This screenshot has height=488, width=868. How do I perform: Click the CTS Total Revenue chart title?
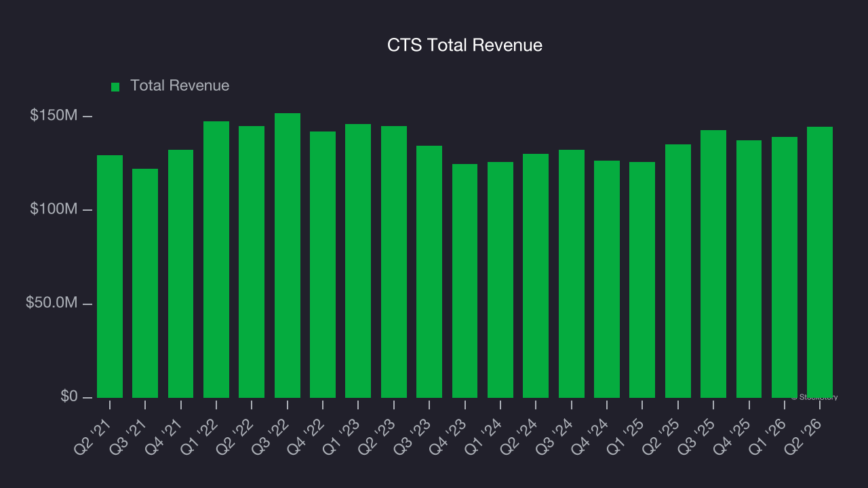[x=465, y=45]
